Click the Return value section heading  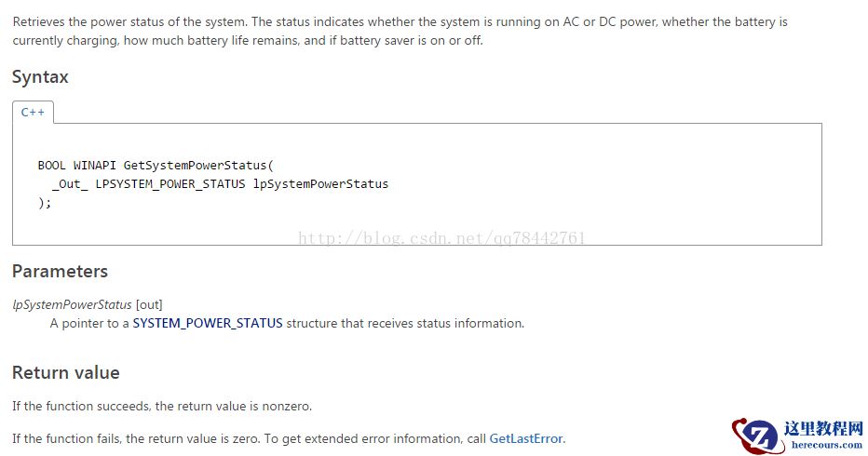65,373
